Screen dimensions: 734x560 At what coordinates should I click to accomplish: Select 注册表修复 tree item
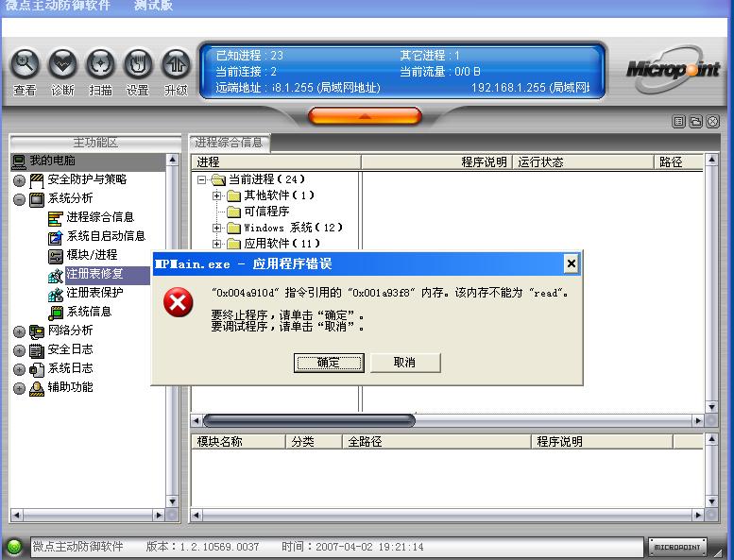point(94,274)
